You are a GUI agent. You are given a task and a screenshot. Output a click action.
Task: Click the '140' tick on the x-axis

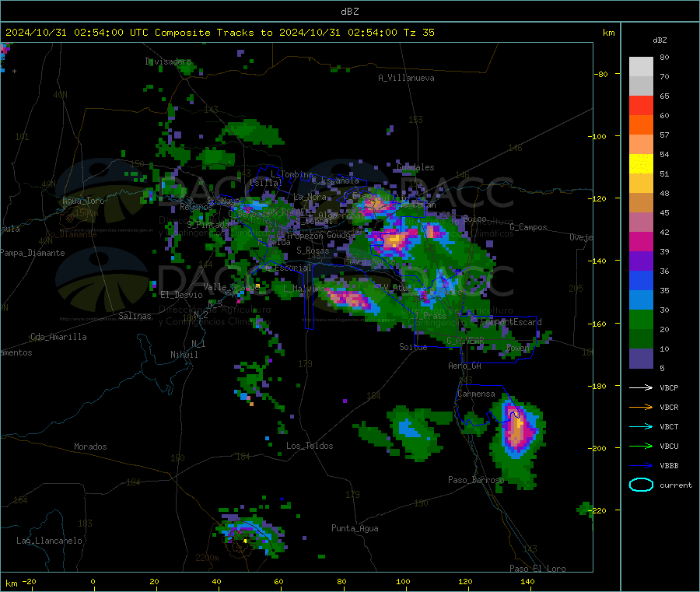[x=527, y=581]
